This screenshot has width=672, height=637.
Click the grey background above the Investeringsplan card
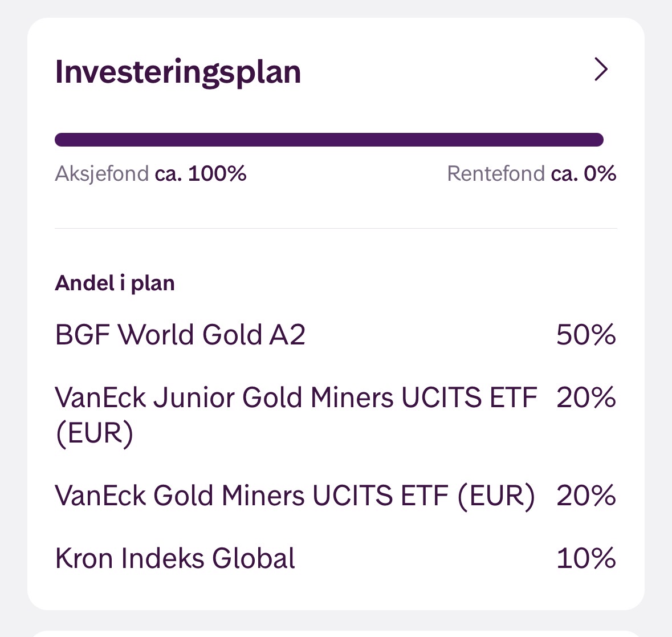336,8
